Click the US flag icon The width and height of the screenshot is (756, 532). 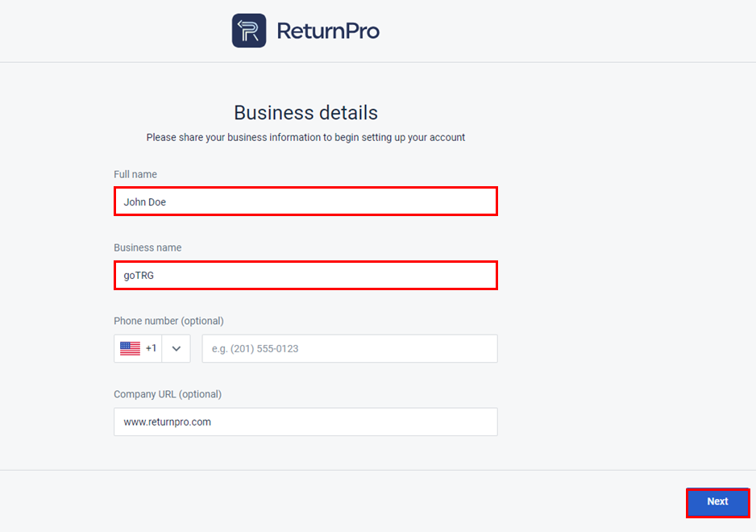(130, 348)
